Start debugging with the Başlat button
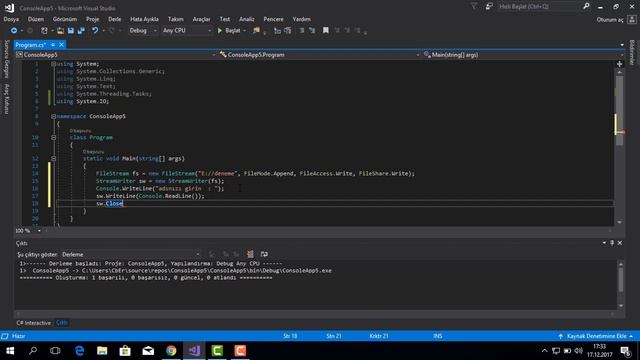The height and width of the screenshot is (360, 640). click(229, 31)
